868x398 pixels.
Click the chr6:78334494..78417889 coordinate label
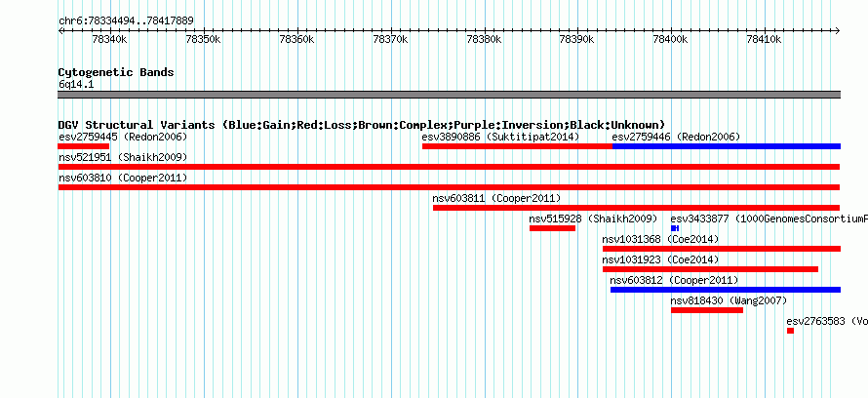[126, 21]
